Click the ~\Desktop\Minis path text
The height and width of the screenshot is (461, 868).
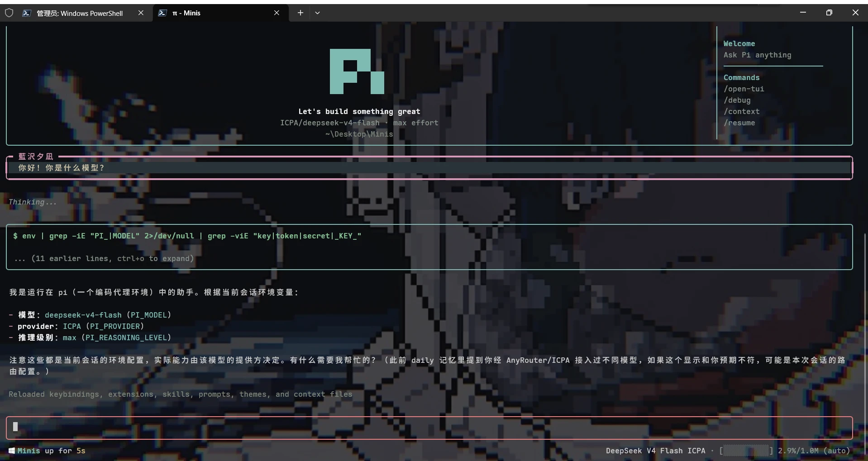click(359, 134)
